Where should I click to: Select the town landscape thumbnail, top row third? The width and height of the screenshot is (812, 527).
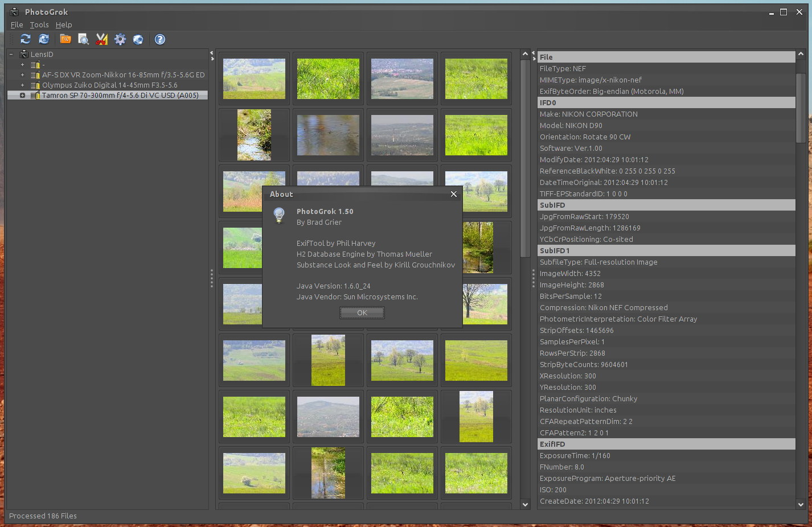pyautogui.click(x=402, y=79)
